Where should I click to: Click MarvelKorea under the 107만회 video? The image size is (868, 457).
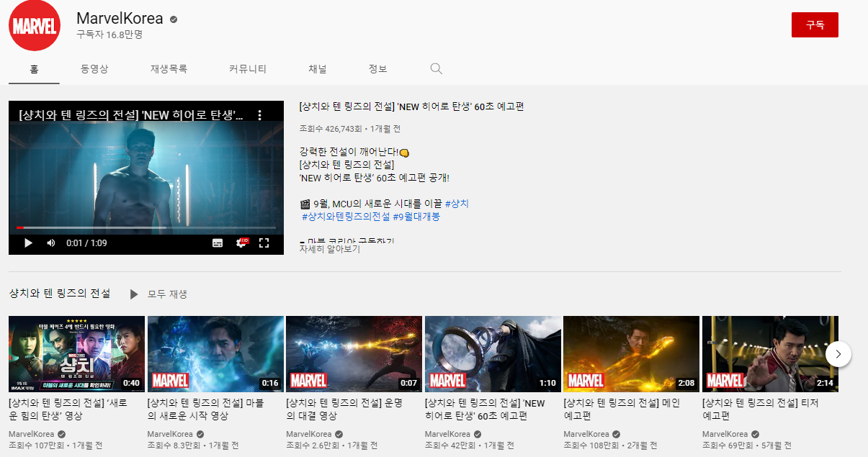(x=31, y=435)
